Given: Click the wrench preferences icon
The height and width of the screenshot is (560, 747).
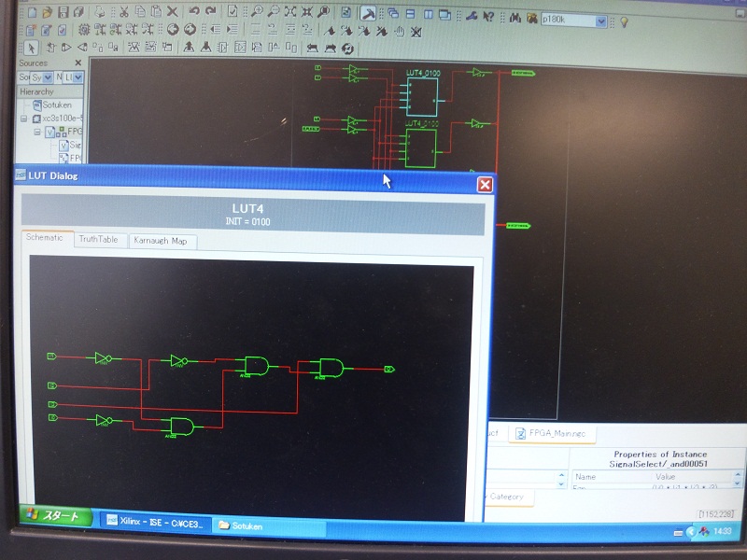Looking at the screenshot, I should pyautogui.click(x=472, y=16).
